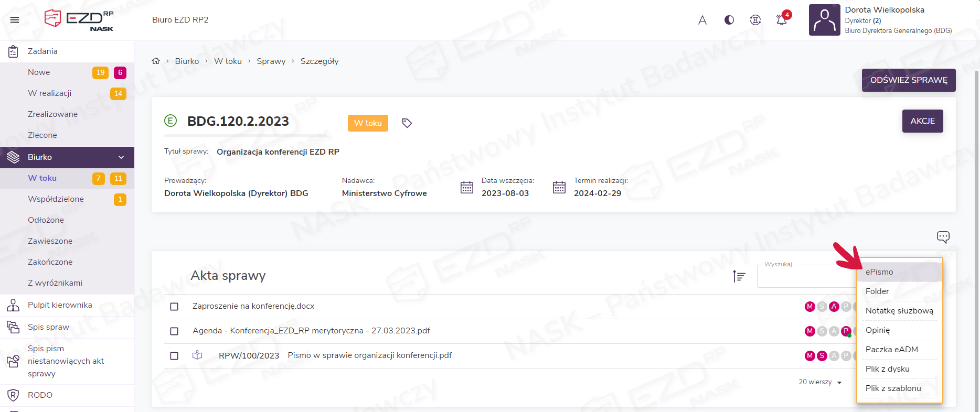Open the notifications bell

[x=781, y=20]
